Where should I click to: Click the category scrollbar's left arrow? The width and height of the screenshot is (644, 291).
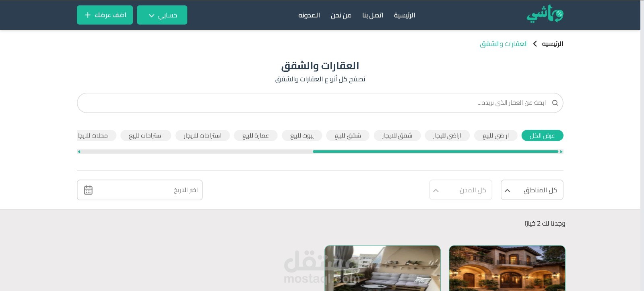pyautogui.click(x=79, y=152)
